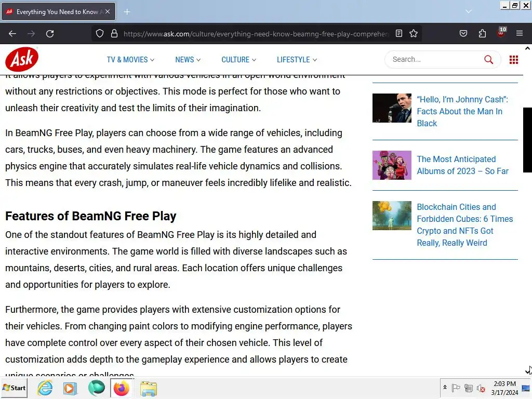The width and height of the screenshot is (532, 399).
Task: Open the File Explorer folder taskbar icon
Action: coord(148,388)
